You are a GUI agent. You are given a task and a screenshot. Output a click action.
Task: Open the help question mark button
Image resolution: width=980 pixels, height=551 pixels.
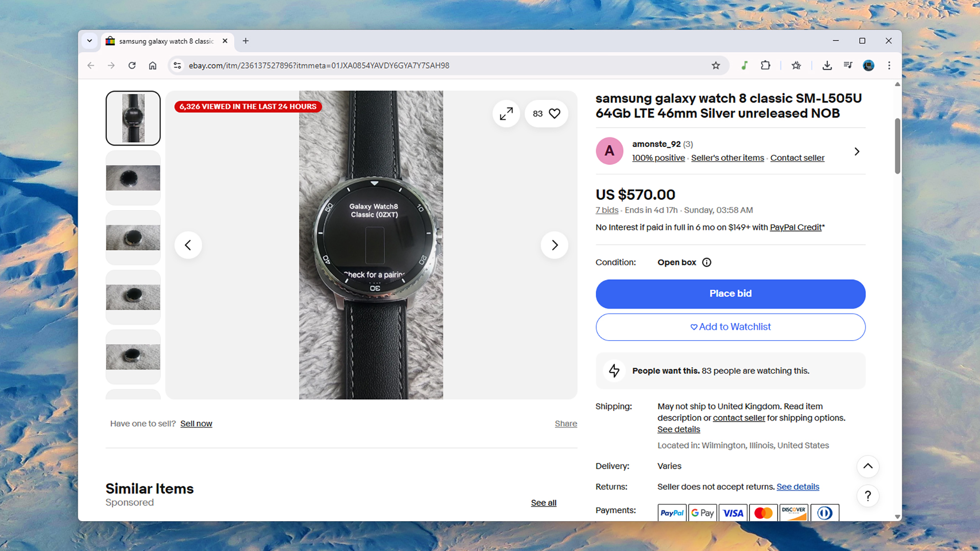pos(868,496)
